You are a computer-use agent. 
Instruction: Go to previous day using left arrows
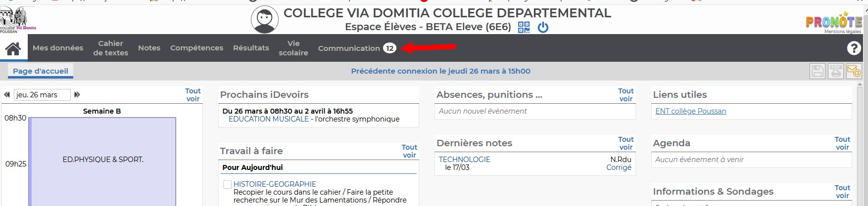(7, 94)
